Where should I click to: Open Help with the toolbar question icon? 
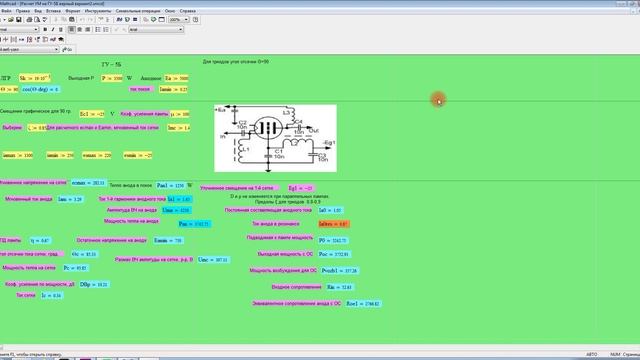(196, 20)
